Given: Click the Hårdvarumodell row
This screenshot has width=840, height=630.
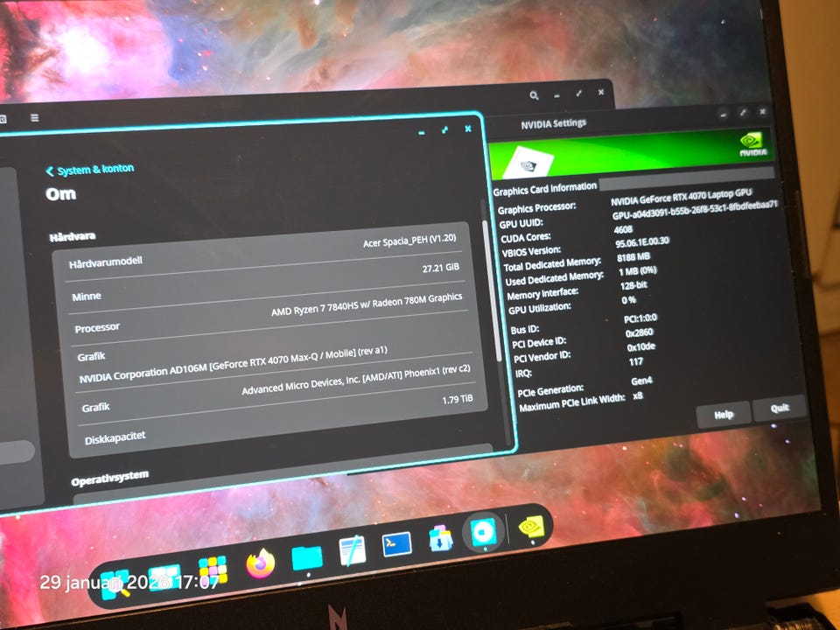Looking at the screenshot, I should 264,252.
